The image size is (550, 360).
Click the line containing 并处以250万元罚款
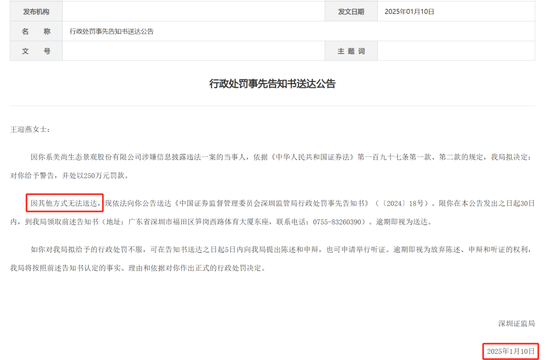(69, 175)
